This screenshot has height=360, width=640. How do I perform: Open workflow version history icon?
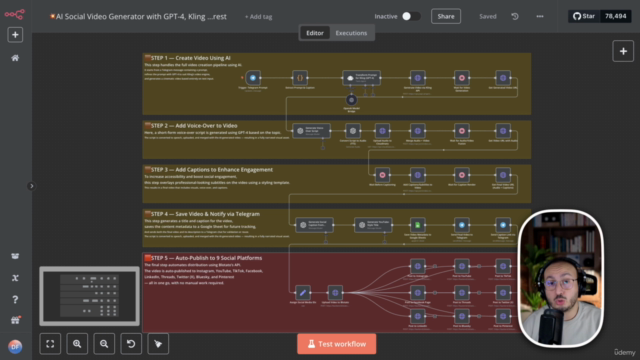click(x=515, y=16)
